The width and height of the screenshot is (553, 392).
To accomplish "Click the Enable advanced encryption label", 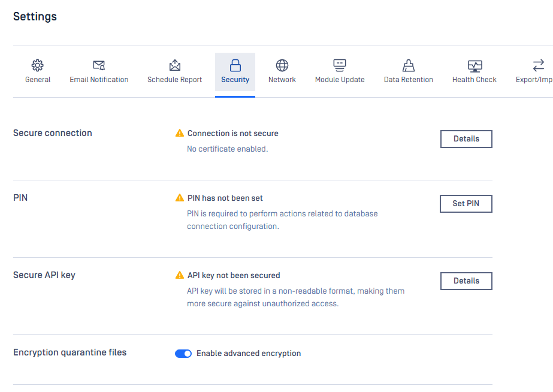I will tap(249, 354).
